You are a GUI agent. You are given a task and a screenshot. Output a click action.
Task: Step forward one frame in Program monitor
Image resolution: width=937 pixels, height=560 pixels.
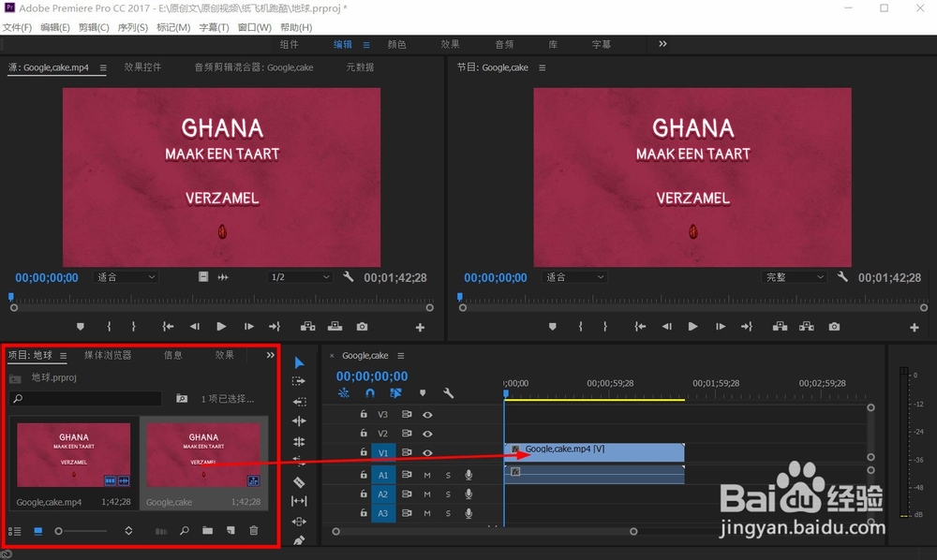click(721, 327)
